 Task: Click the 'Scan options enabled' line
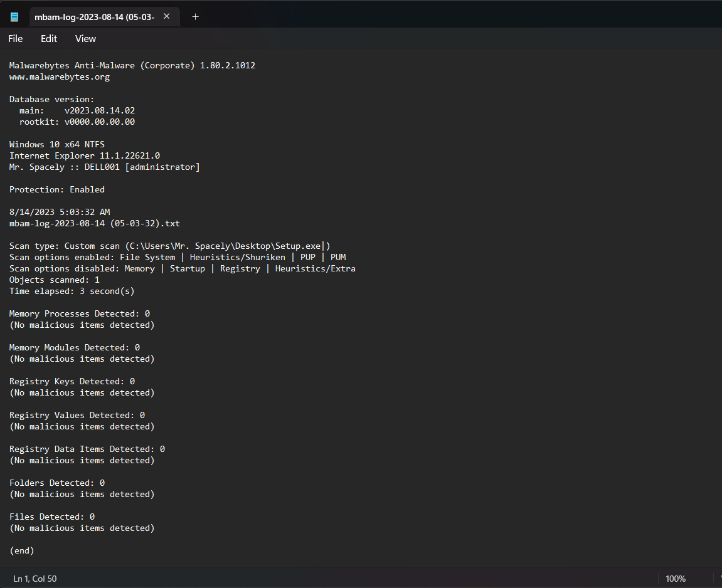pyautogui.click(x=178, y=257)
